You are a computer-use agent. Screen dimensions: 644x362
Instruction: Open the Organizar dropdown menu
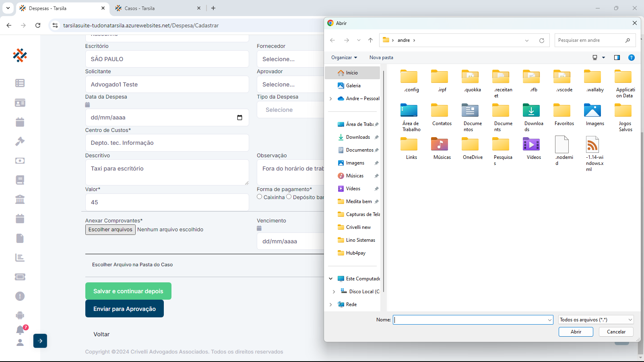[x=344, y=58]
